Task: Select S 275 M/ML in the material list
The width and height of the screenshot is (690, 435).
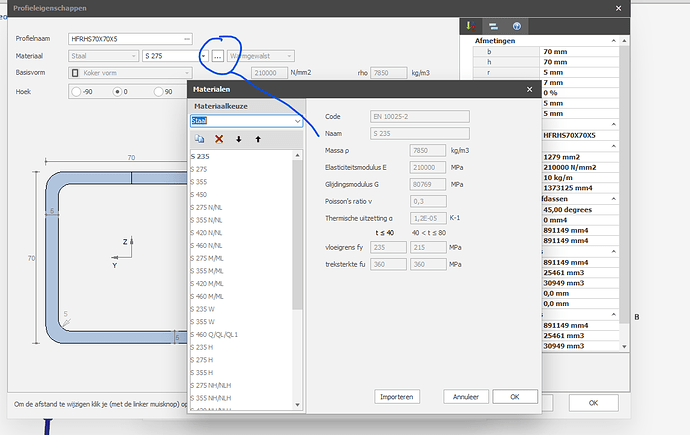Action: [241, 259]
